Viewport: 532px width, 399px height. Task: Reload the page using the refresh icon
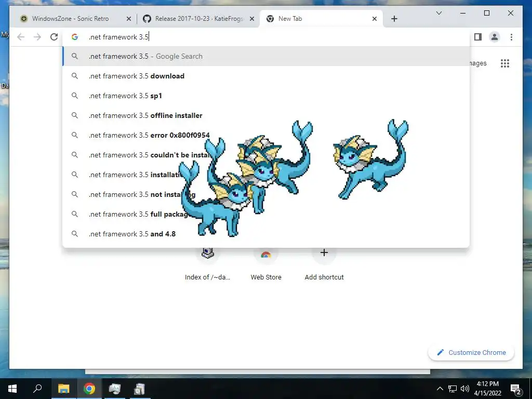(x=54, y=37)
